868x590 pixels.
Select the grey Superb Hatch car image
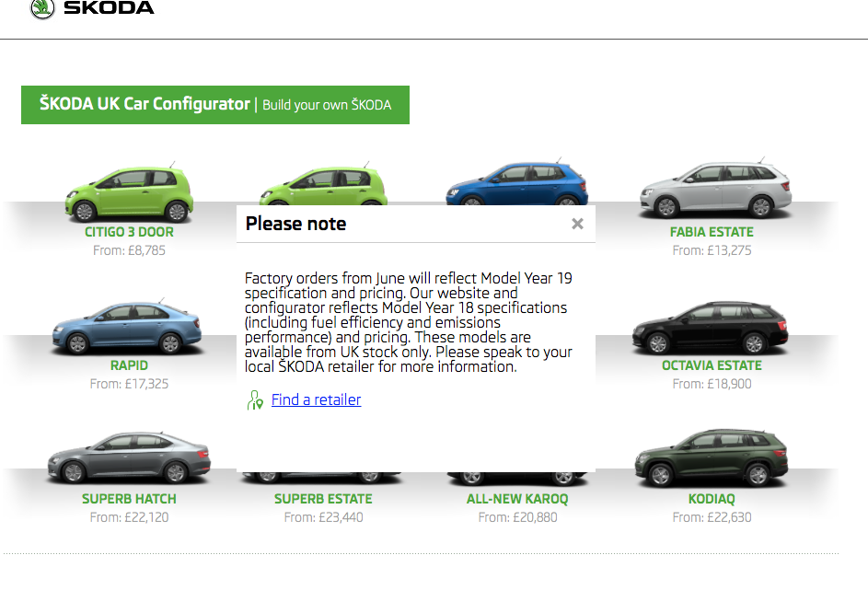tap(129, 457)
